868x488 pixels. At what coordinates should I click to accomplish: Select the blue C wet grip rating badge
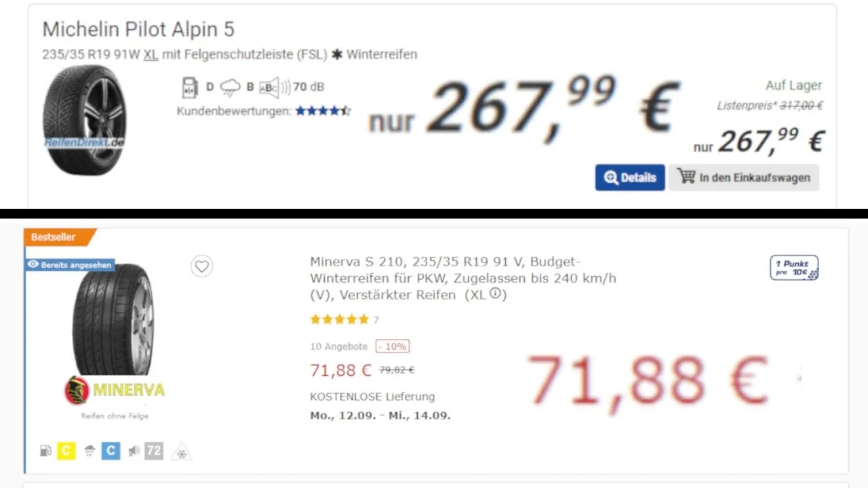[x=110, y=450]
